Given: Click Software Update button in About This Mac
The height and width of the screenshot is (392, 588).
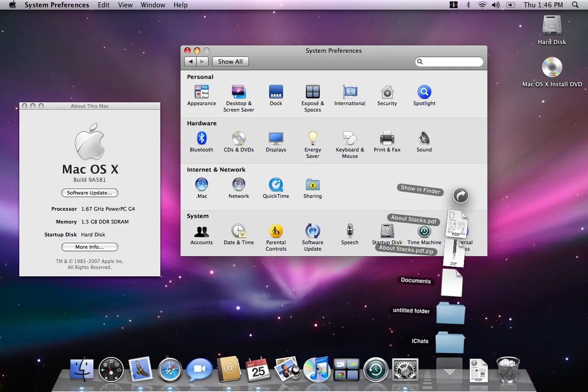Looking at the screenshot, I should pos(90,193).
